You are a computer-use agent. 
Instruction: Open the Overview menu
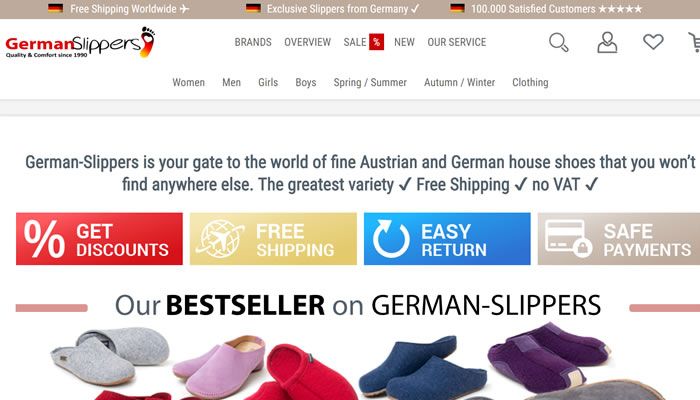(308, 42)
